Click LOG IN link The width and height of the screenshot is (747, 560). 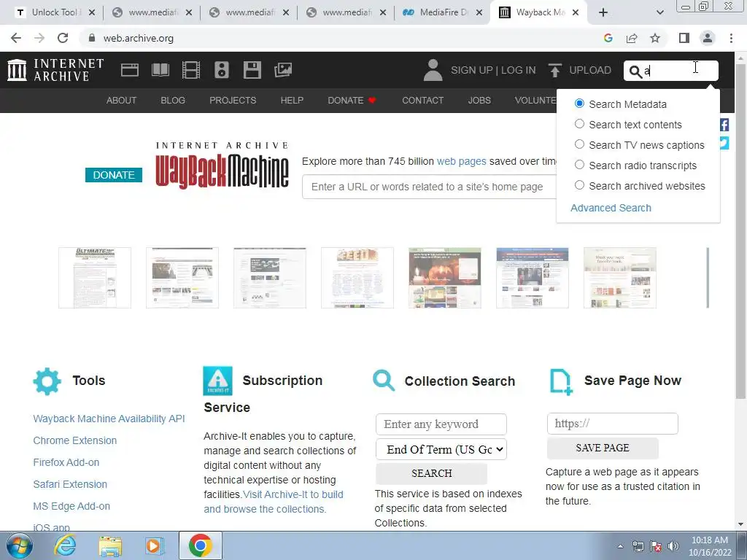pyautogui.click(x=519, y=70)
